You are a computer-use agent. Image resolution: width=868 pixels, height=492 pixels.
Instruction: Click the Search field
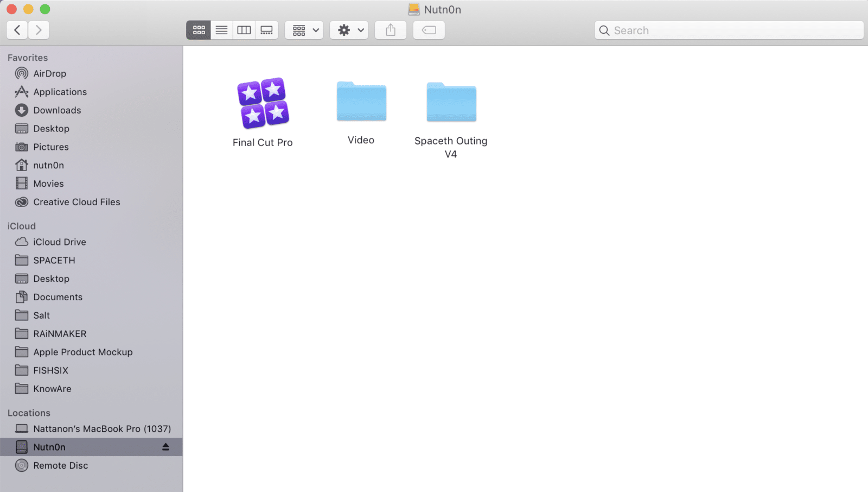729,30
